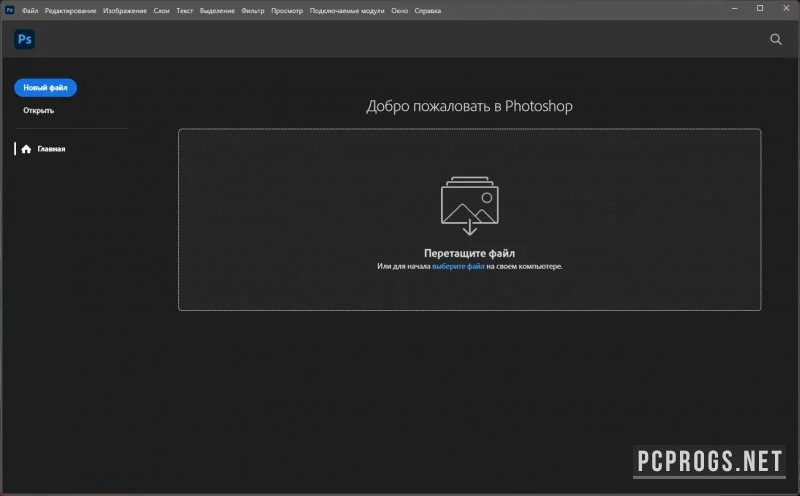This screenshot has height=496, width=800.
Task: Click the выберите файл link
Action: [x=458, y=266]
